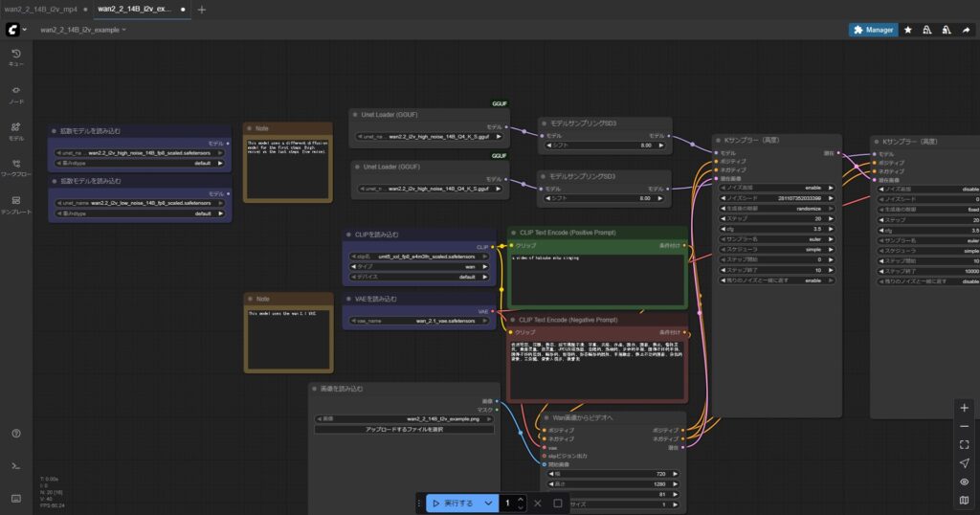Open keyboard shortcuts panel icon
Image resolution: width=980 pixels, height=515 pixels.
pos(16,498)
